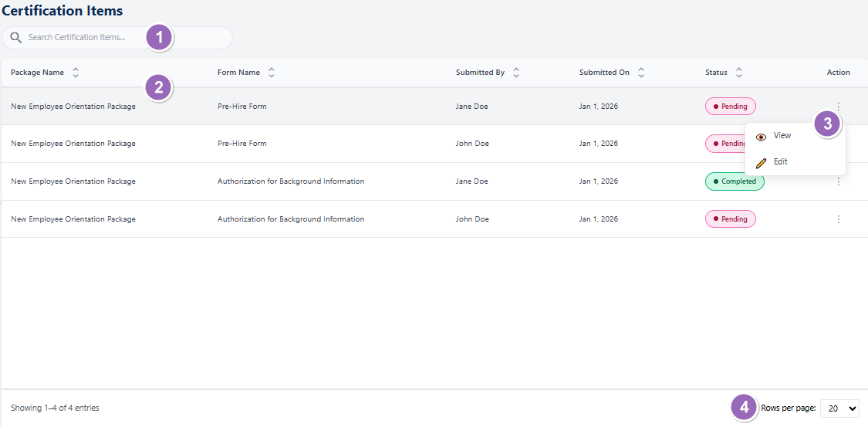Click the Pending badge in Jane Doe Pre-Hire row
Screen dimensions: 868x427
pyautogui.click(x=730, y=107)
